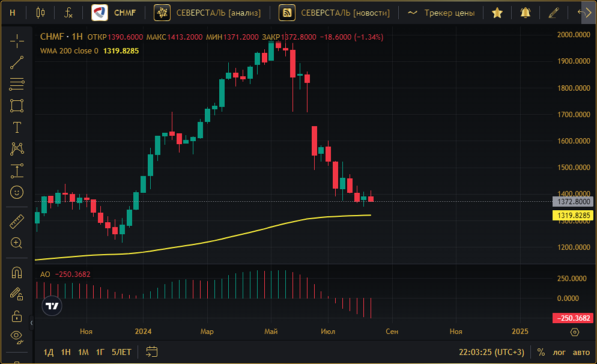Create an alert with bell icon
This screenshot has width=597, height=364.
point(526,13)
